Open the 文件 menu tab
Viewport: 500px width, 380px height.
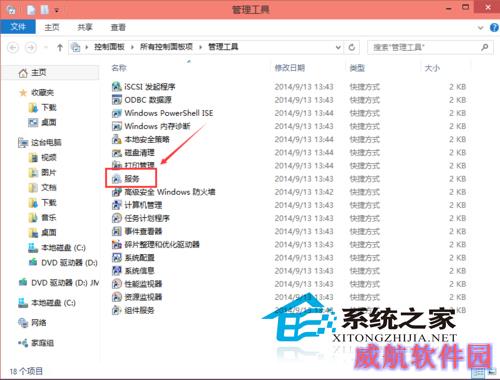point(18,27)
